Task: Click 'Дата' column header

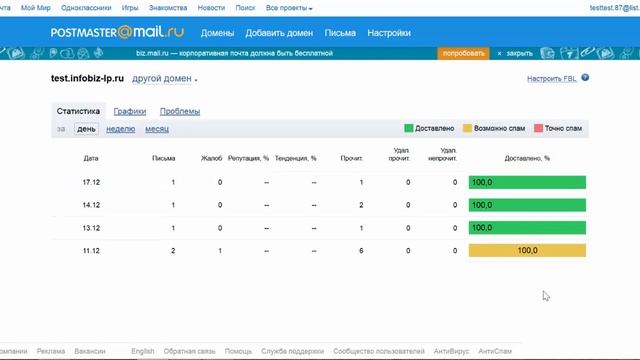Action: coord(91,158)
